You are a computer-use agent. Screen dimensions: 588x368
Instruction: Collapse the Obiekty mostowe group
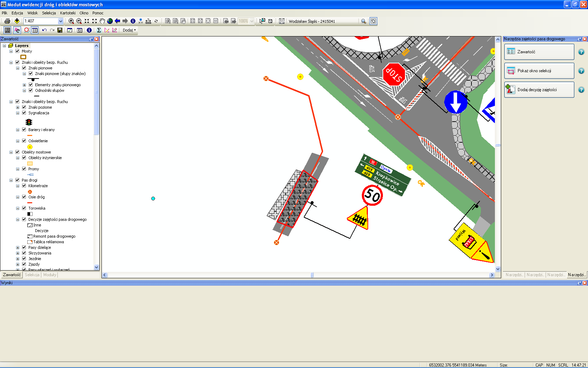coord(11,152)
